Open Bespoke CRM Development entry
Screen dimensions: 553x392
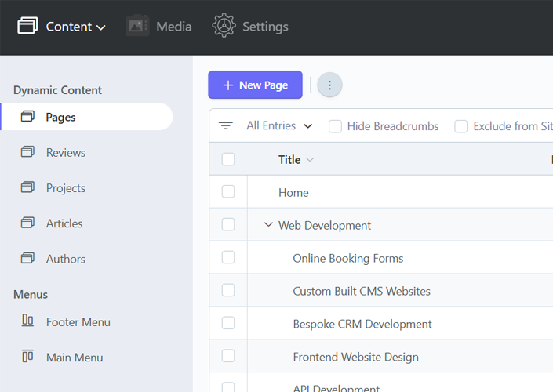click(362, 325)
